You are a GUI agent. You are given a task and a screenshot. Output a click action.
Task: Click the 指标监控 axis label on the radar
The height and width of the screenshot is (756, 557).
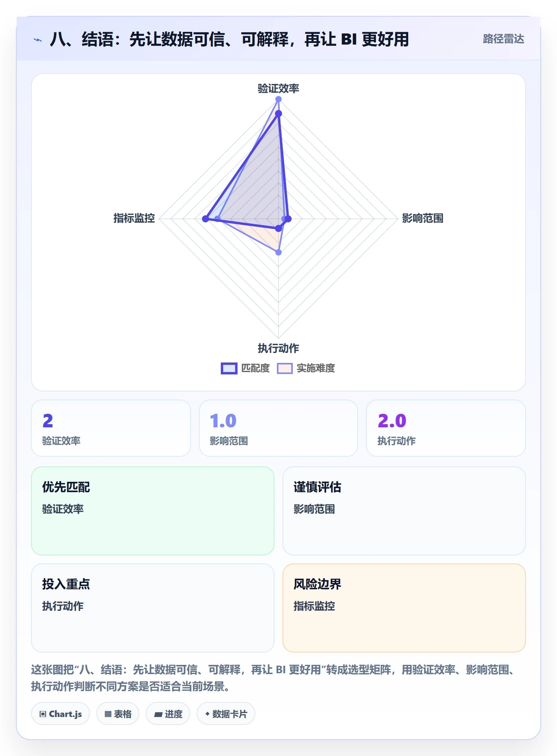click(134, 218)
